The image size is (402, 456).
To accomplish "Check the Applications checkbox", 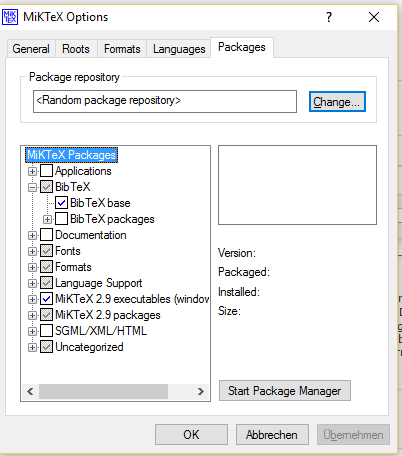I will click(46, 171).
